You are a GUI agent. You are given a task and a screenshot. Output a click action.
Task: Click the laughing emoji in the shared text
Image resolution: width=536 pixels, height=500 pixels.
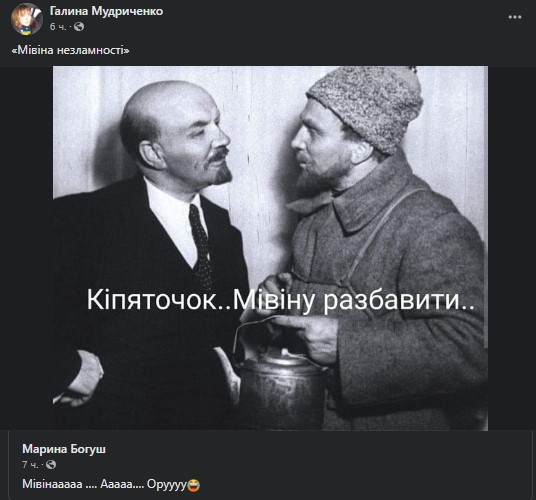(194, 485)
